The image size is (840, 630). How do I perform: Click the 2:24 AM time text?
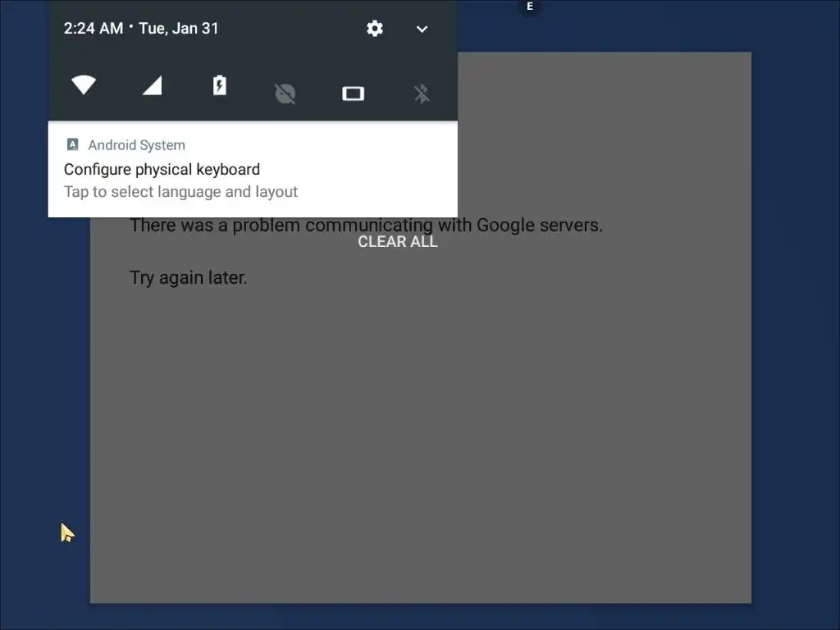[94, 29]
